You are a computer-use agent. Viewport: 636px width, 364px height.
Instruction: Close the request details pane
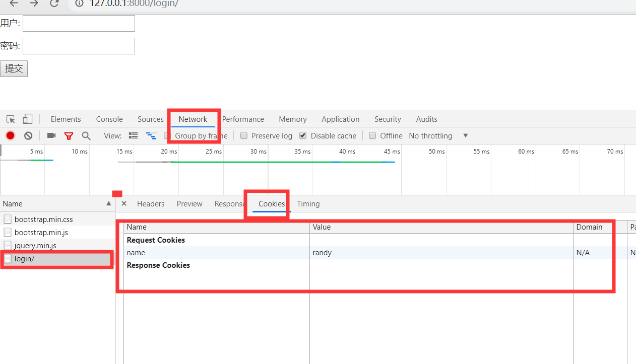(x=124, y=203)
